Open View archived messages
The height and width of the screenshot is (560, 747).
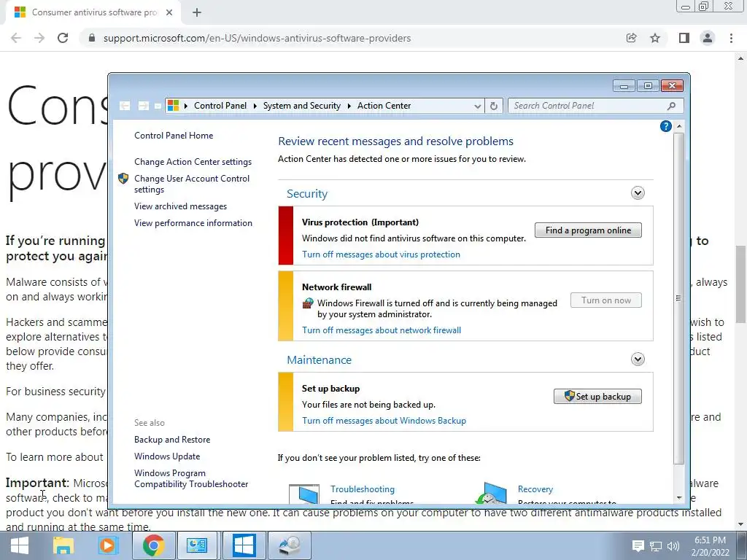181,206
